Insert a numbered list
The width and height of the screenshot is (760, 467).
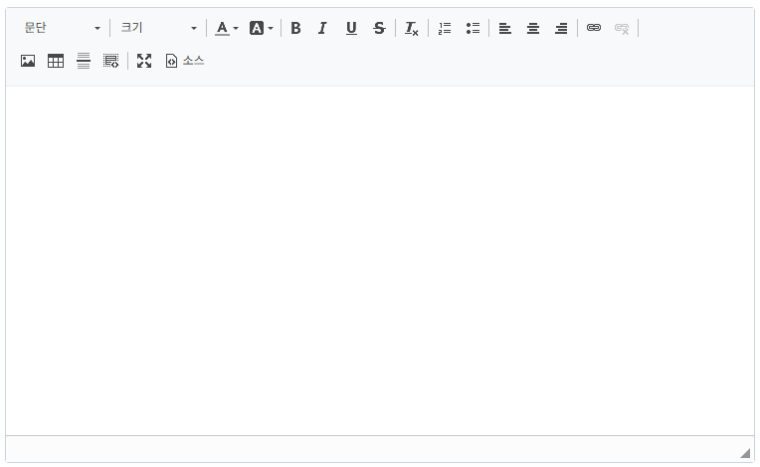click(445, 28)
